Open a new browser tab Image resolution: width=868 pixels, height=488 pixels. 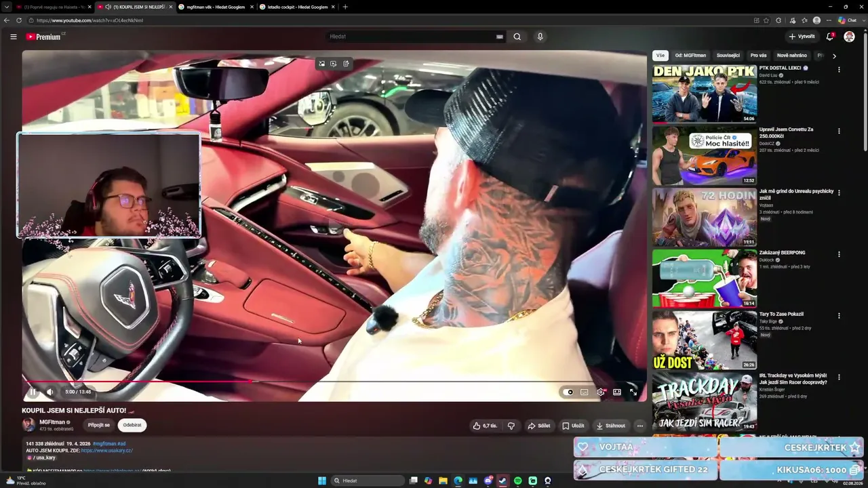[345, 7]
